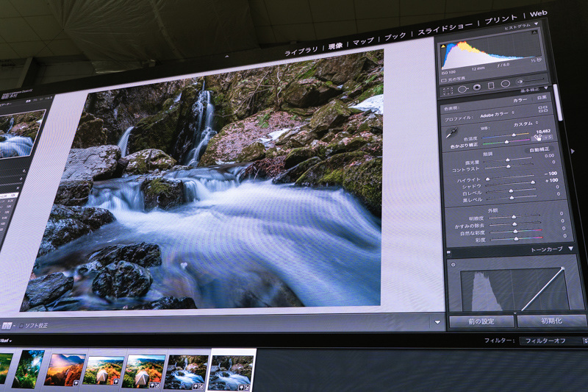The image size is (588, 392).
Task: Collapse the right panel group arrow
Action: point(573,152)
